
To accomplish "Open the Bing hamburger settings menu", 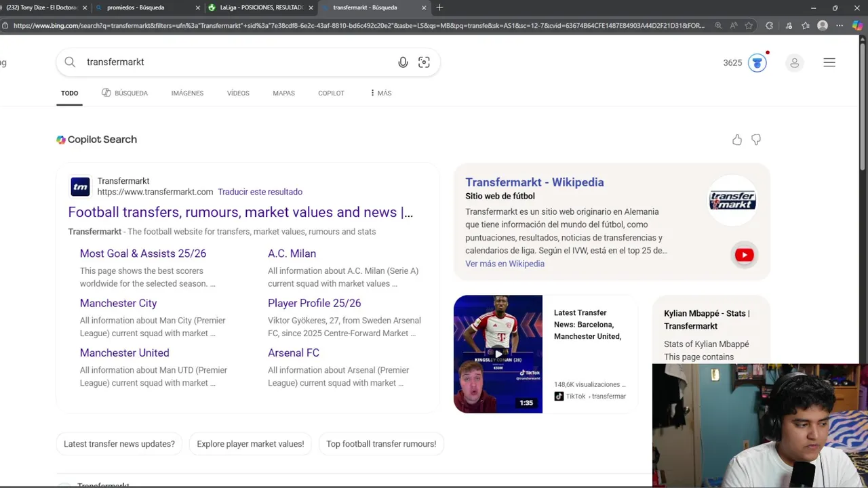I will tap(829, 62).
